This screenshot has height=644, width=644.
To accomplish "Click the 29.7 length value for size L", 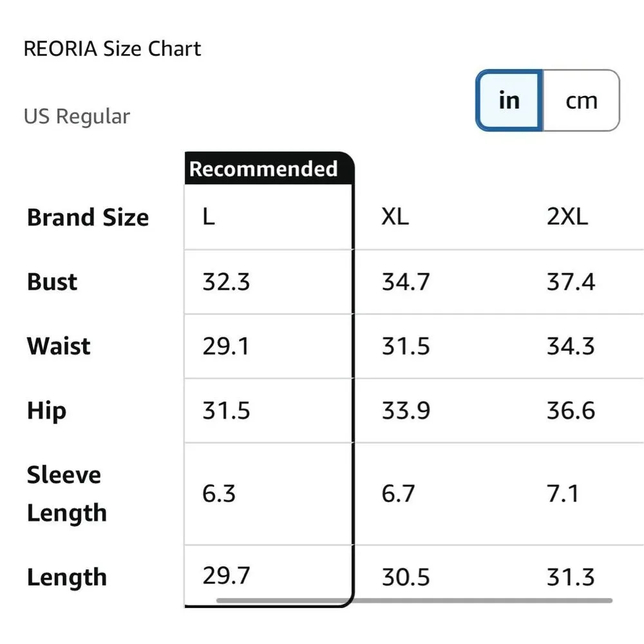I will [x=226, y=575].
